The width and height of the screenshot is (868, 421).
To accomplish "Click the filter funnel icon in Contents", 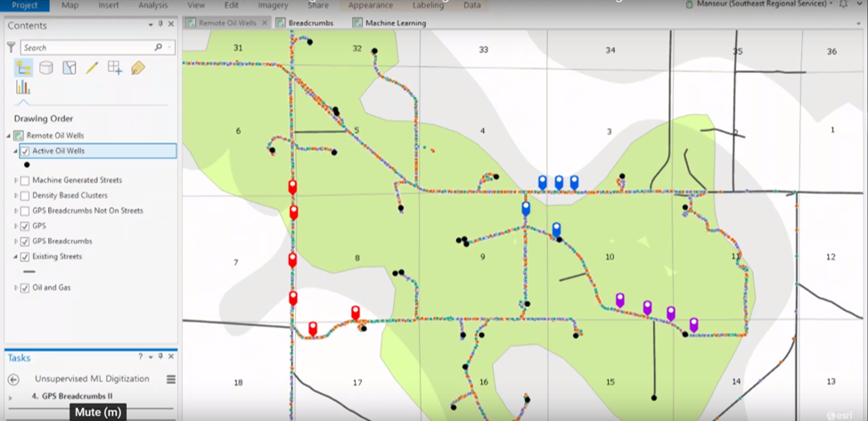I will click(11, 47).
